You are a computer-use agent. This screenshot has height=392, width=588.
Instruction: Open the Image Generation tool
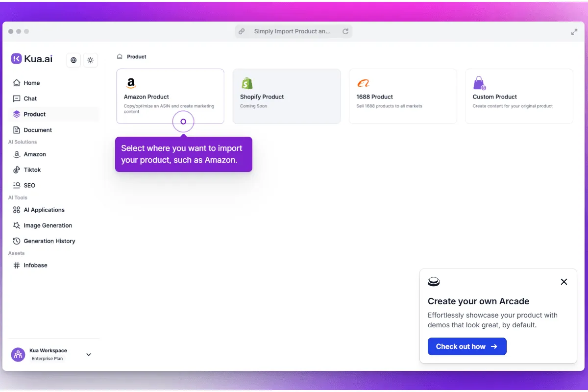click(47, 225)
